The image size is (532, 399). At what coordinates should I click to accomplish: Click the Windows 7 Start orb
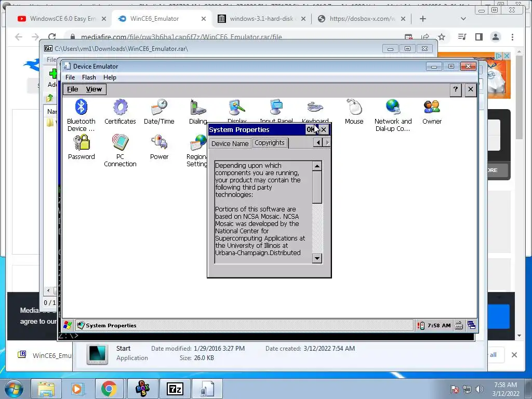point(14,389)
